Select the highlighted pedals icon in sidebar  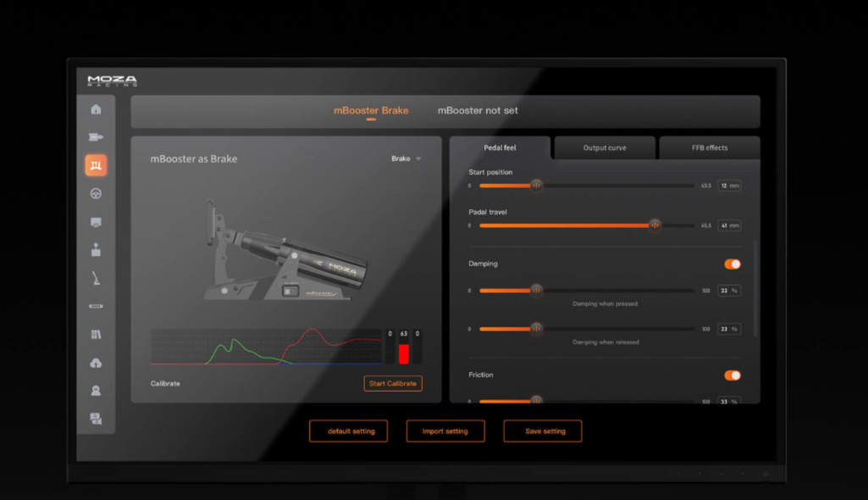tap(96, 165)
